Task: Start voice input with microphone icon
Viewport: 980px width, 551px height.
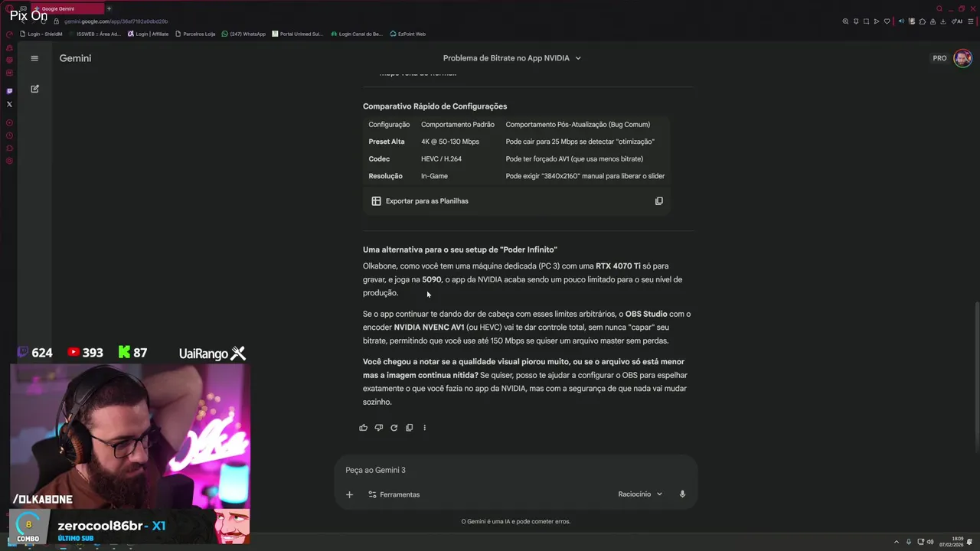Action: (682, 494)
